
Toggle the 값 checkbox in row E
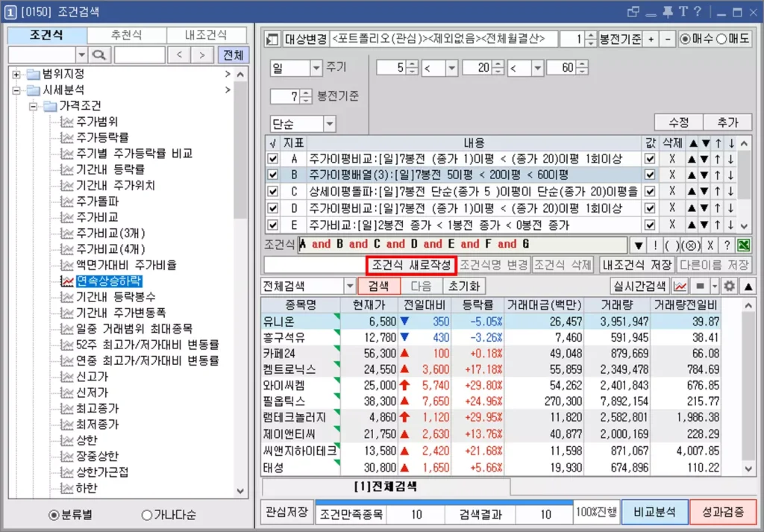tap(650, 225)
